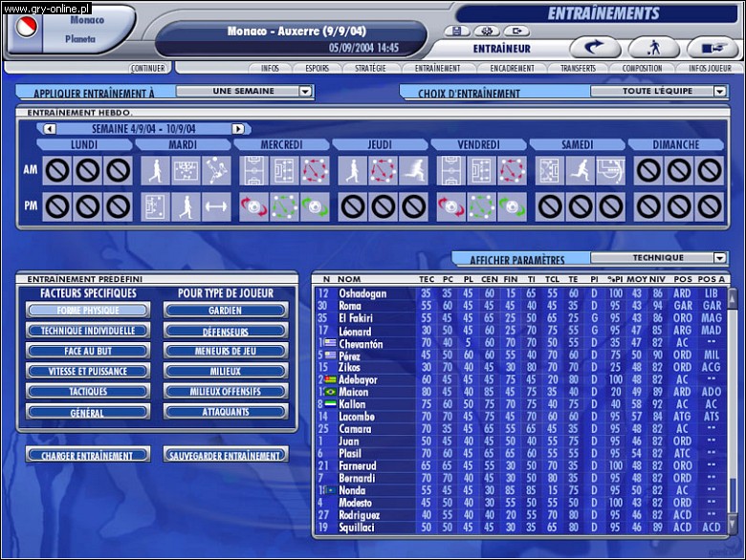Open the Encadrement tab

(x=512, y=68)
